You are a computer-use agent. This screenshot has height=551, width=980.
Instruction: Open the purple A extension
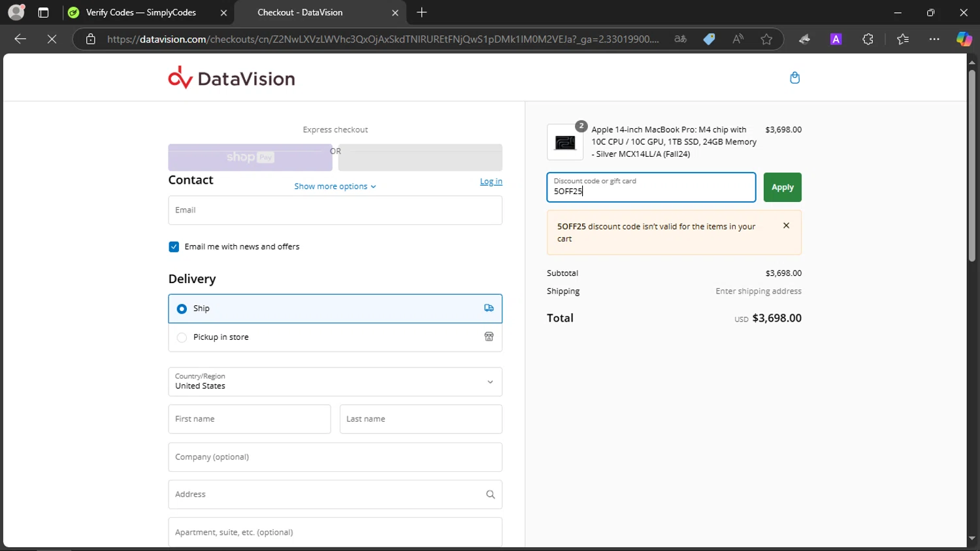click(836, 39)
